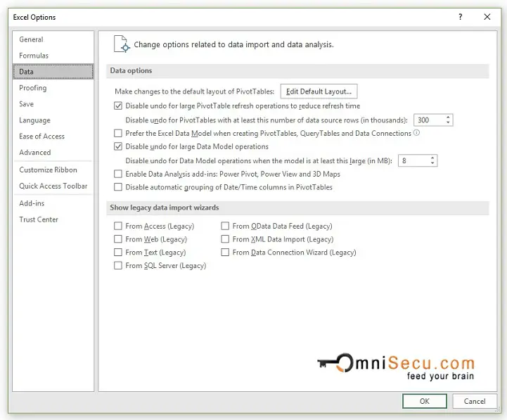The height and width of the screenshot is (420, 507).
Task: Select the Data category
Action: click(x=53, y=72)
